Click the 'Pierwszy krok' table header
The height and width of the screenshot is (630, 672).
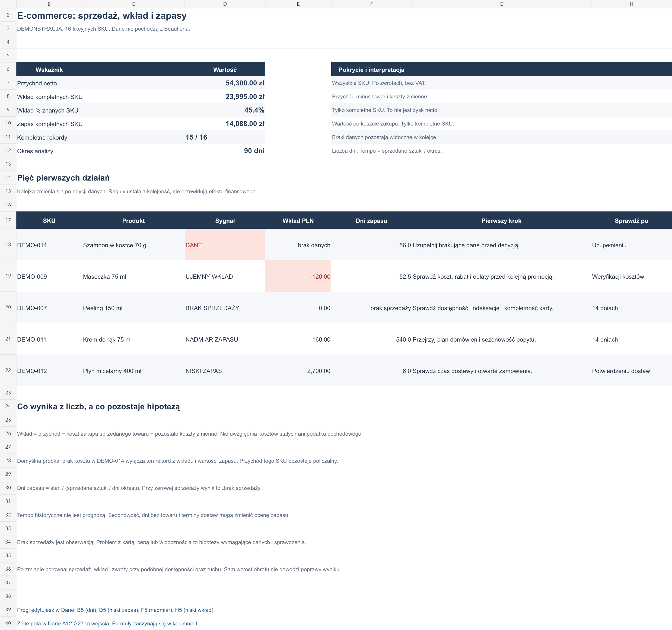(x=501, y=220)
